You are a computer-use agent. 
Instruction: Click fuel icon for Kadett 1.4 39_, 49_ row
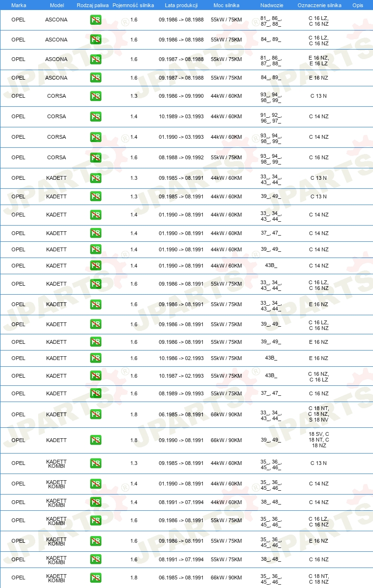(x=95, y=249)
